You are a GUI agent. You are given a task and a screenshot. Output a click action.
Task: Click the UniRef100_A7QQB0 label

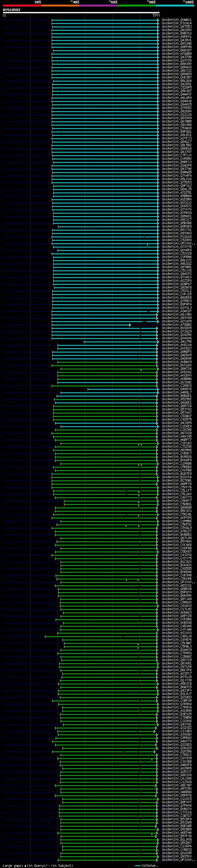pyautogui.click(x=177, y=325)
